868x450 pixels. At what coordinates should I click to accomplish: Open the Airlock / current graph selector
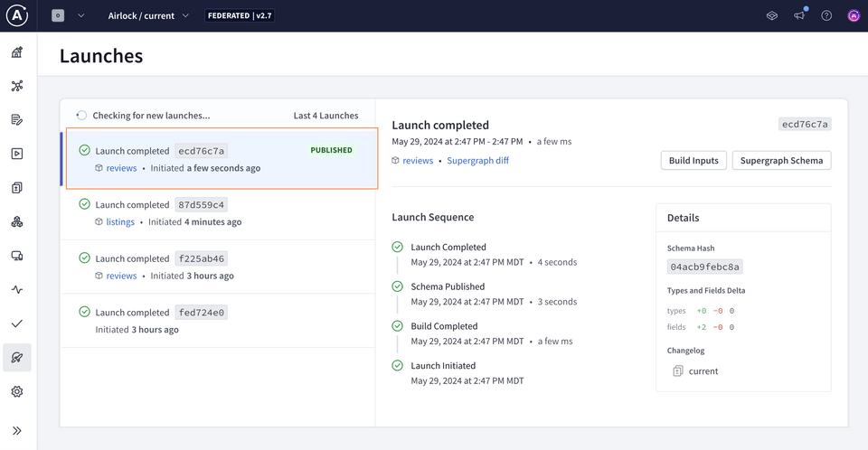click(147, 15)
